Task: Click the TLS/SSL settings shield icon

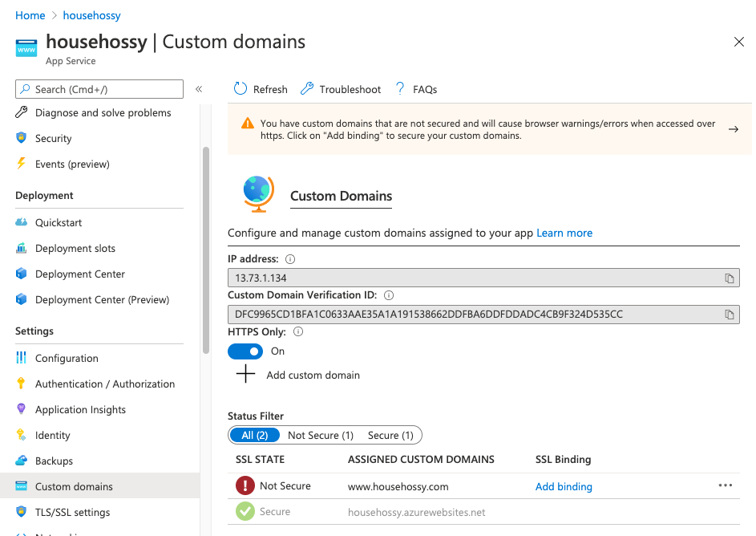Action: [21, 511]
